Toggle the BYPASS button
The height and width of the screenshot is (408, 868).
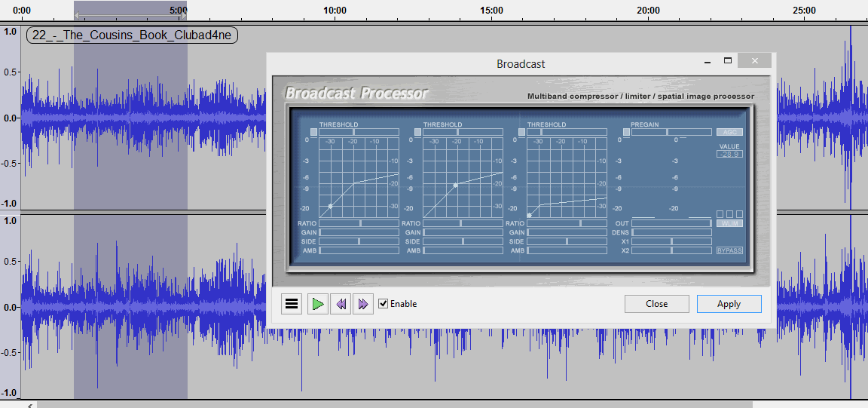coord(729,250)
